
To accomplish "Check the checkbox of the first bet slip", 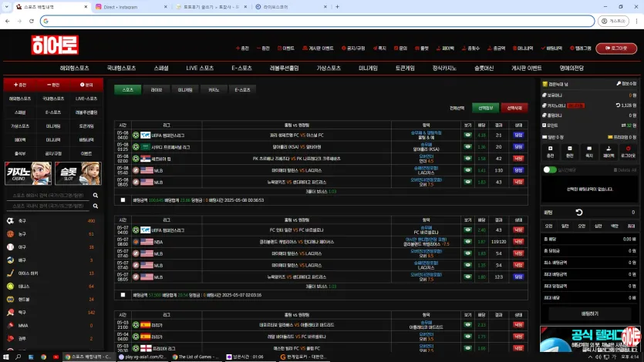I will [123, 200].
